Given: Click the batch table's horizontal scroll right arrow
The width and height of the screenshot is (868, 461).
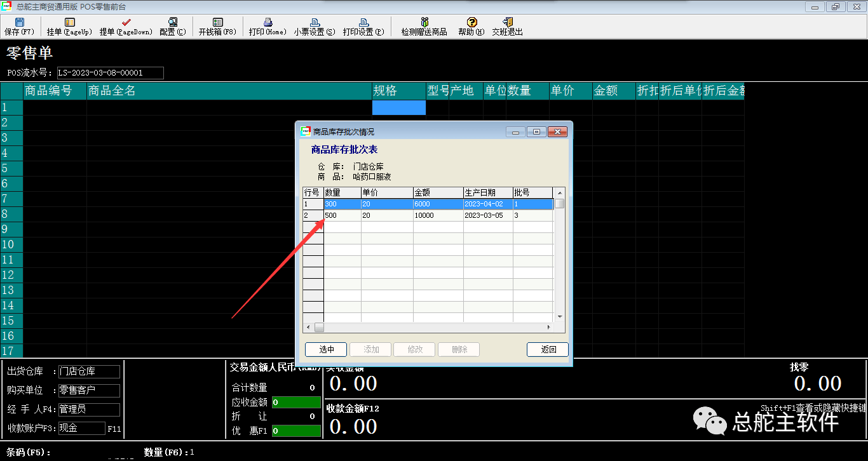Looking at the screenshot, I should (549, 328).
